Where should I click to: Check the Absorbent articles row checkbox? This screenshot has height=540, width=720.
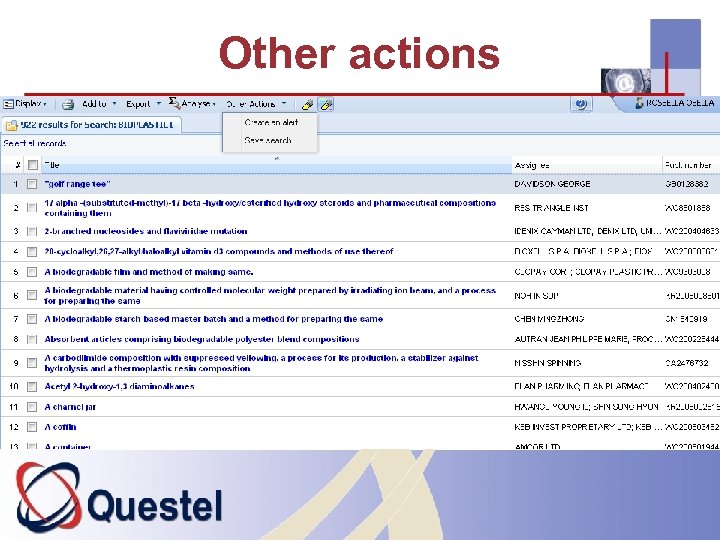click(x=32, y=339)
